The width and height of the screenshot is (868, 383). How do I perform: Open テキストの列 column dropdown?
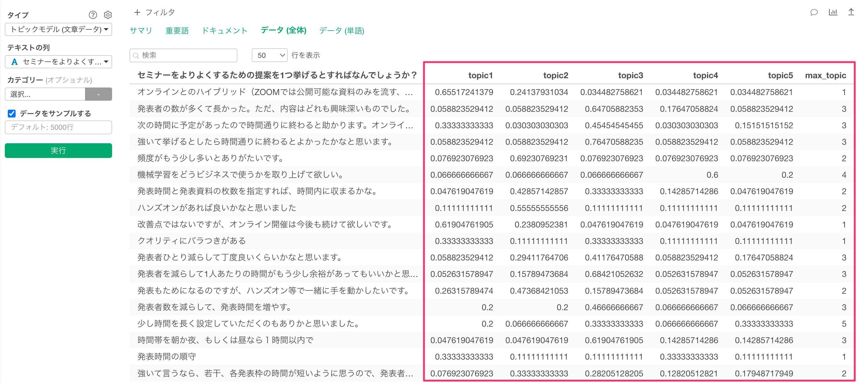coord(58,62)
